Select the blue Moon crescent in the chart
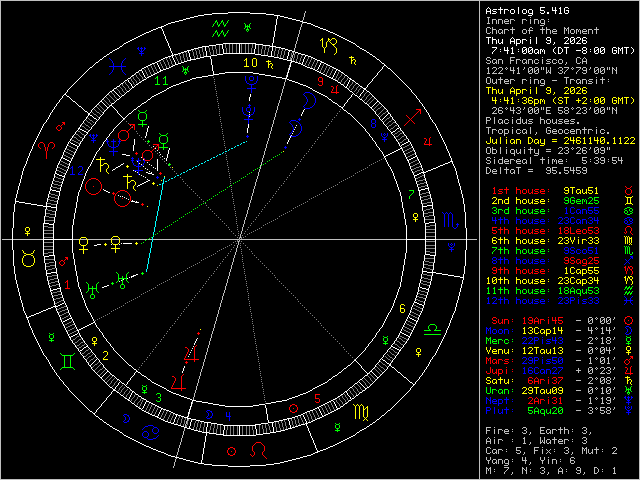 click(294, 127)
